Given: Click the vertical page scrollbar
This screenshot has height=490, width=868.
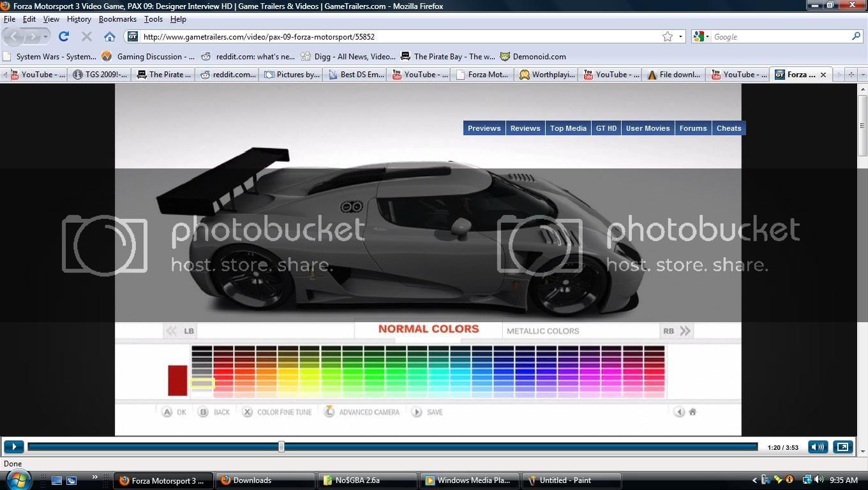Looking at the screenshot, I should [x=862, y=125].
